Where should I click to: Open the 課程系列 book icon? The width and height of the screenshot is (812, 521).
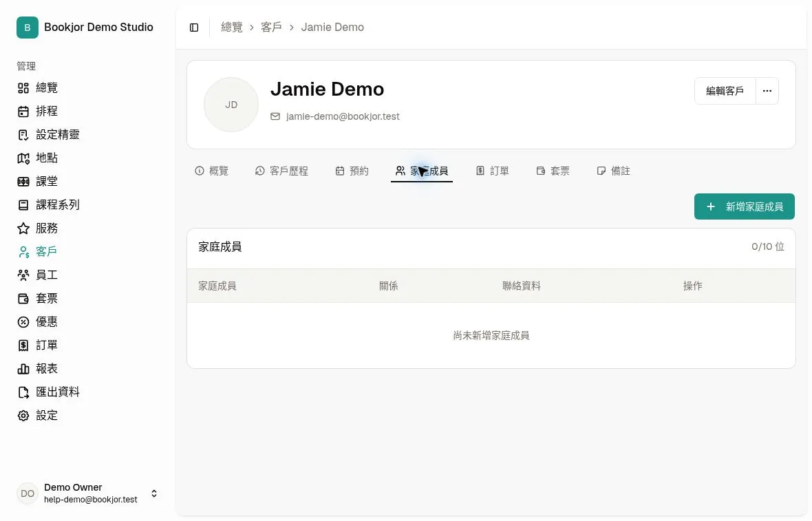point(23,205)
